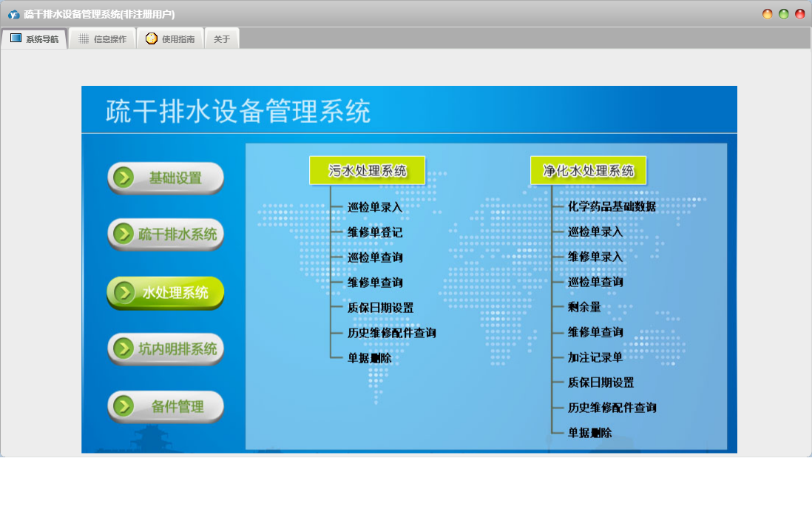Open the 基础设置 section

166,178
